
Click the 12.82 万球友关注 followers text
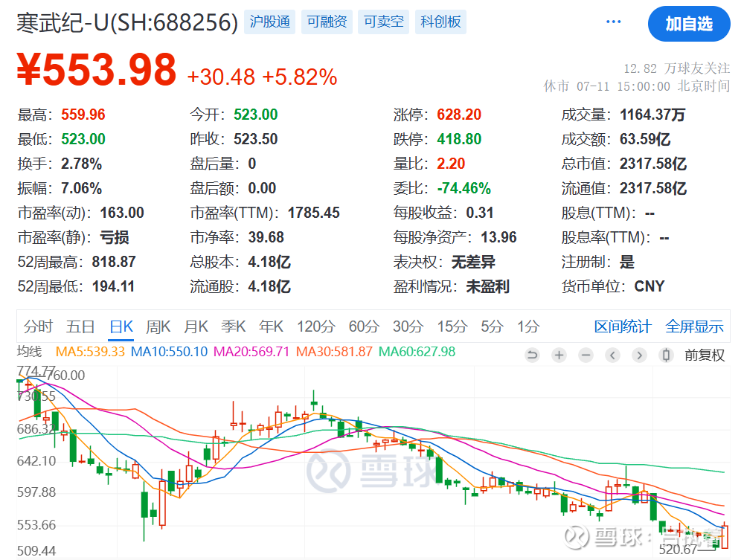click(676, 68)
